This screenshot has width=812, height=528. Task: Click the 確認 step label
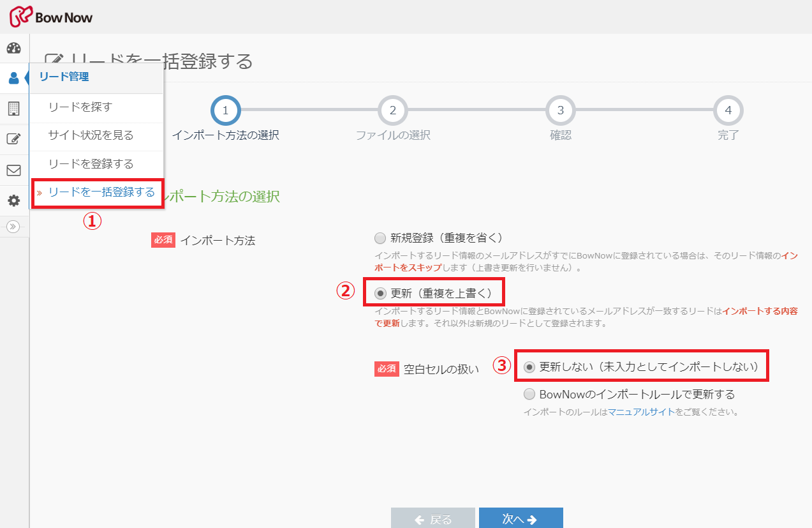tap(561, 135)
